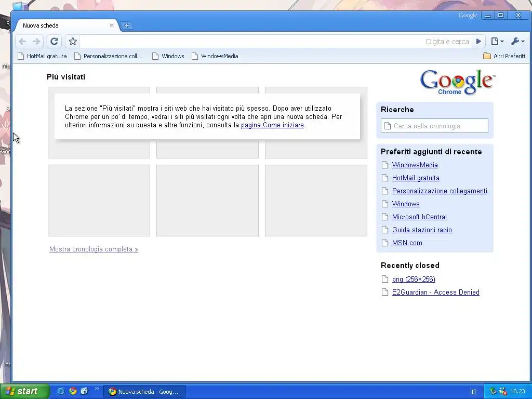The image size is (532, 399).
Task: Click the third quick launch icon
Action: click(x=84, y=391)
